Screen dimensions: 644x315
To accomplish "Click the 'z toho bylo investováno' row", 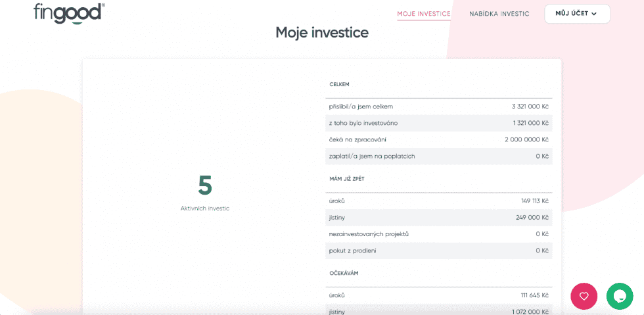I will 438,123.
